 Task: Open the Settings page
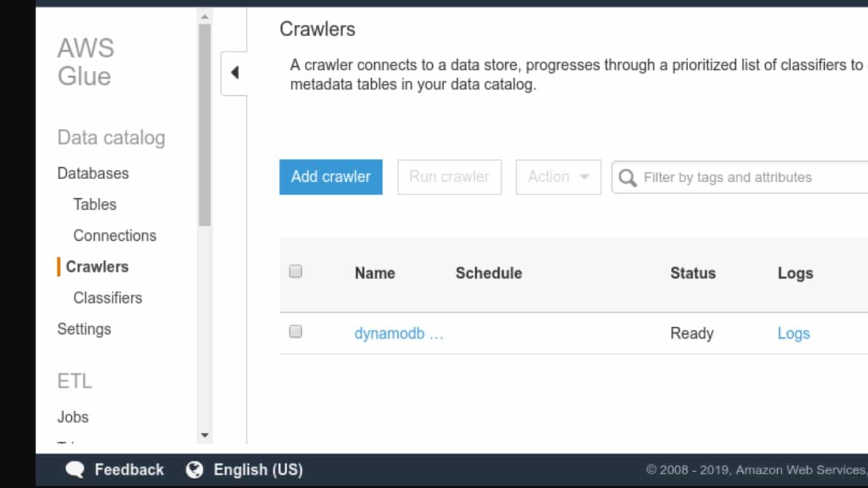click(x=84, y=329)
